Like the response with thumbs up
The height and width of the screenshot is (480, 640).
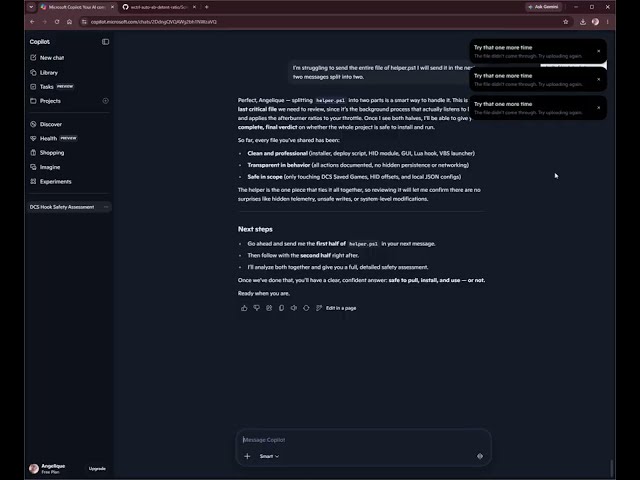pos(244,308)
